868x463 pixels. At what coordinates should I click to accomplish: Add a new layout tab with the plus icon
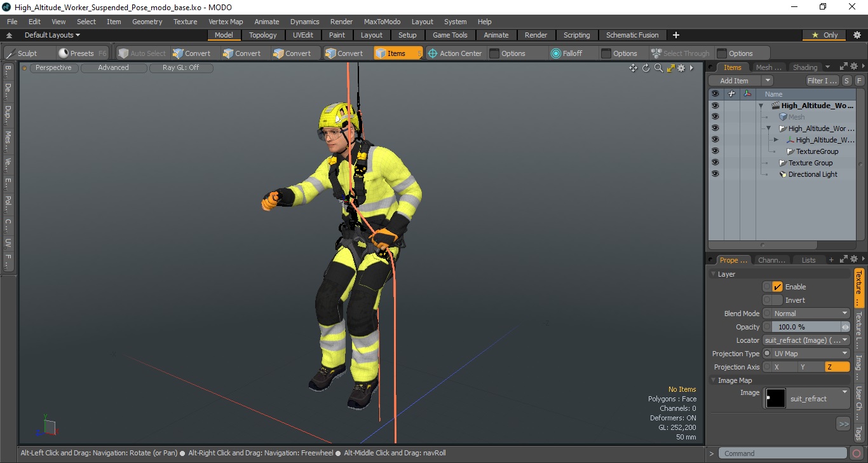click(x=676, y=35)
